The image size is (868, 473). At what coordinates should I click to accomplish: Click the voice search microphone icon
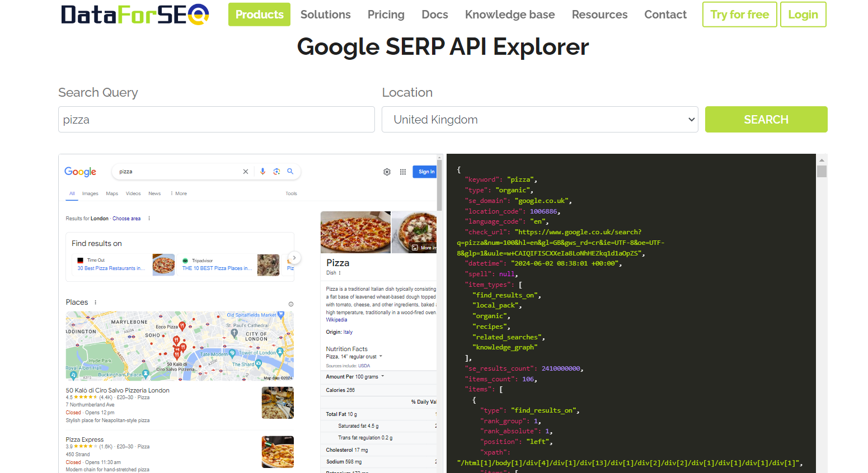(262, 172)
